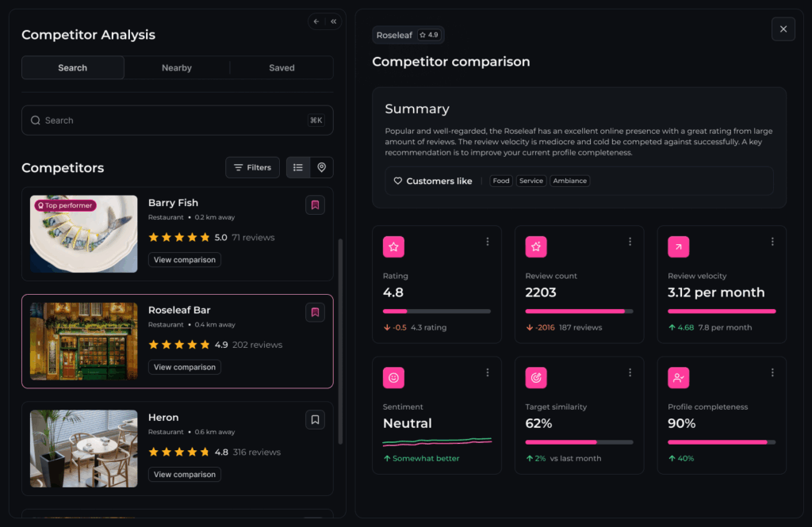Image resolution: width=812 pixels, height=527 pixels.
Task: Click the Review count progress bar
Action: 579,311
